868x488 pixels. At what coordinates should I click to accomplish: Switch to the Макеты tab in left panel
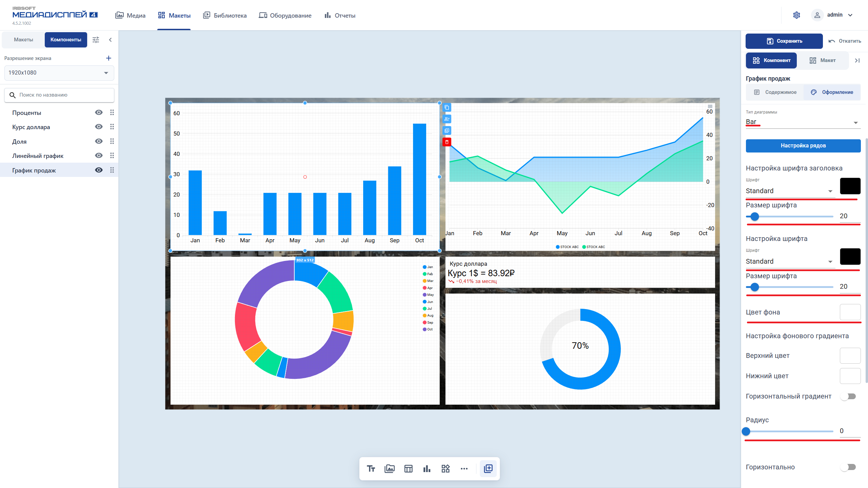(23, 40)
